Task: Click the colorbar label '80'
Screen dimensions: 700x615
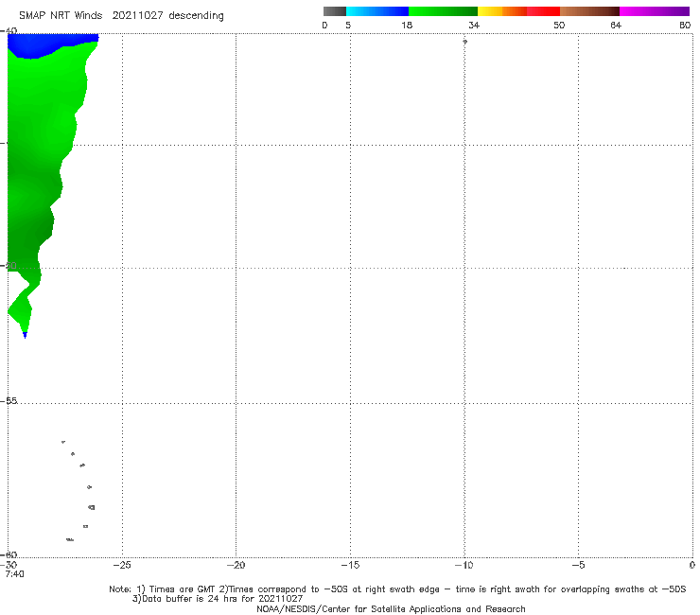Action: point(685,26)
